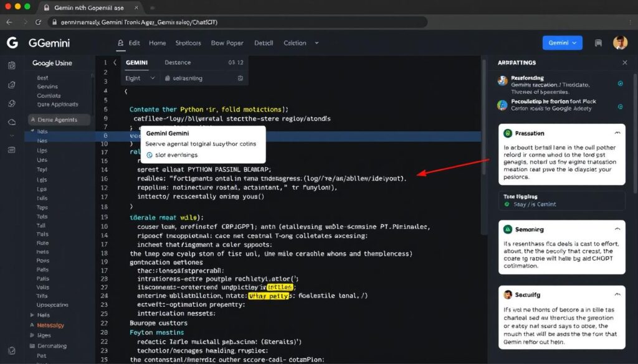The image size is (638, 364).
Task: Click the GGemini logo icon
Action: click(x=12, y=44)
